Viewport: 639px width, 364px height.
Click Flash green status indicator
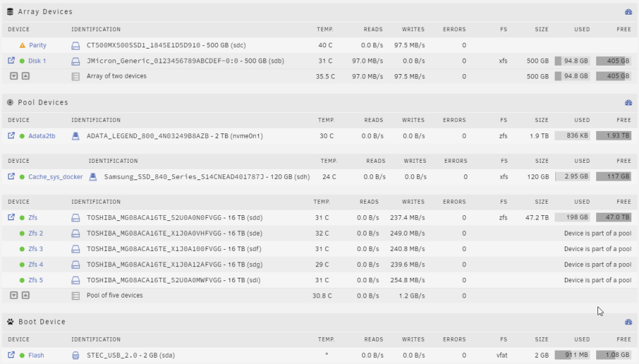pyautogui.click(x=22, y=355)
